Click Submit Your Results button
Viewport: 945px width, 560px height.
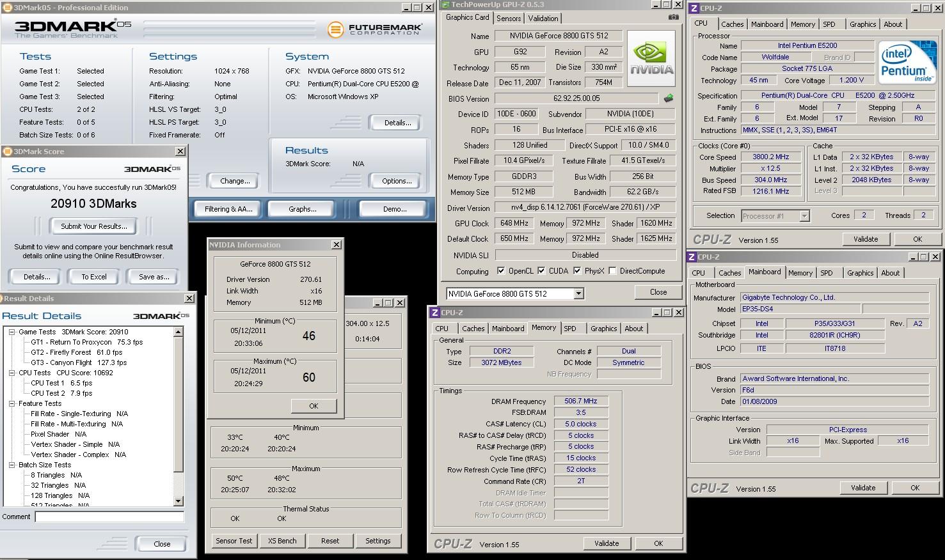click(94, 226)
